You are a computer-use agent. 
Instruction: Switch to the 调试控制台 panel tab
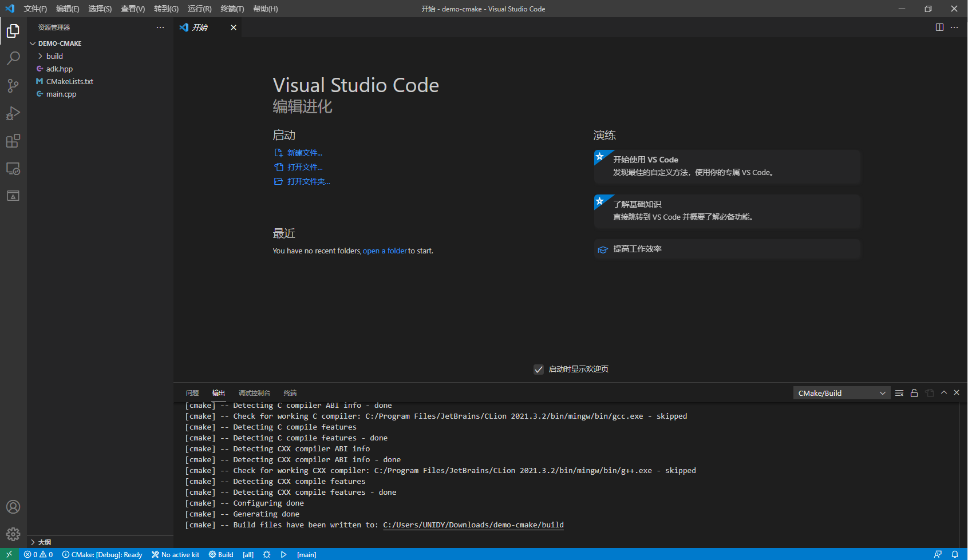tap(254, 393)
